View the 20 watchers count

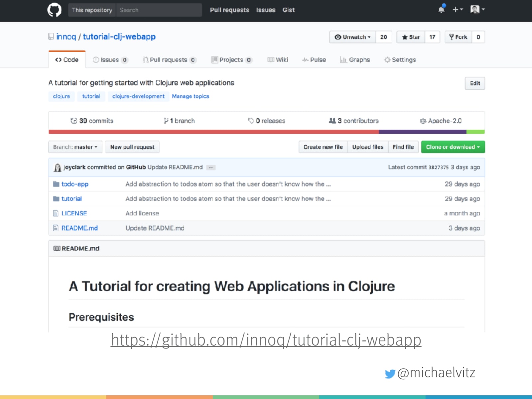(x=384, y=37)
